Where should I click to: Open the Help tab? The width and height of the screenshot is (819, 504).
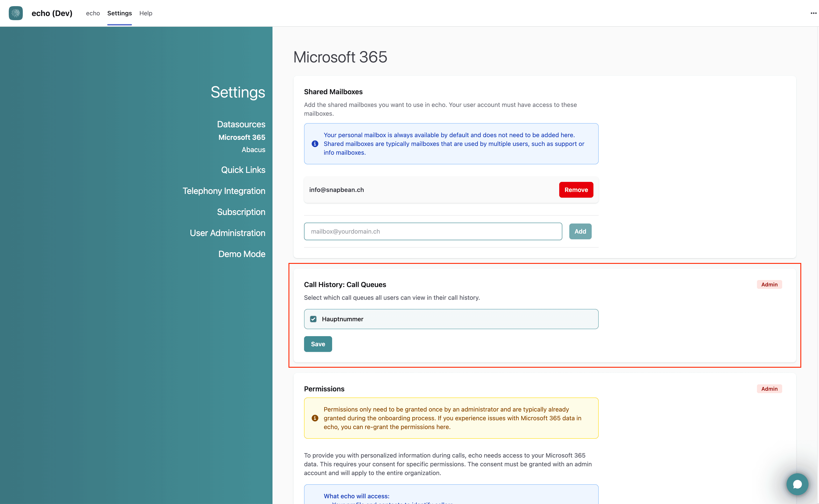point(146,13)
